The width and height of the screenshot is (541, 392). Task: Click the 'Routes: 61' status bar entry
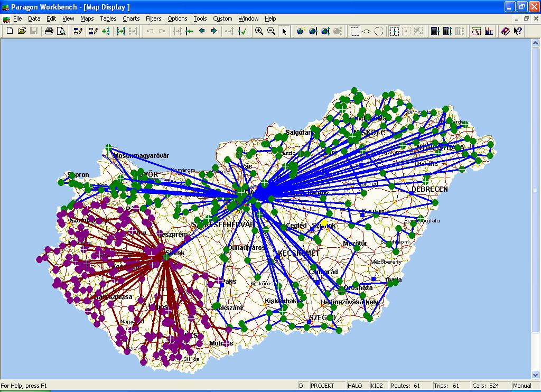pyautogui.click(x=410, y=386)
